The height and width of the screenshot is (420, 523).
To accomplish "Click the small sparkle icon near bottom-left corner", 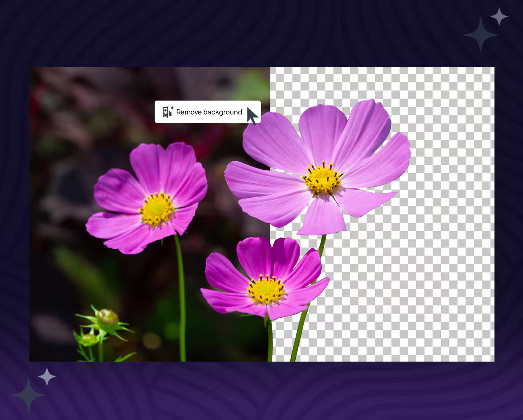I will coord(47,377).
